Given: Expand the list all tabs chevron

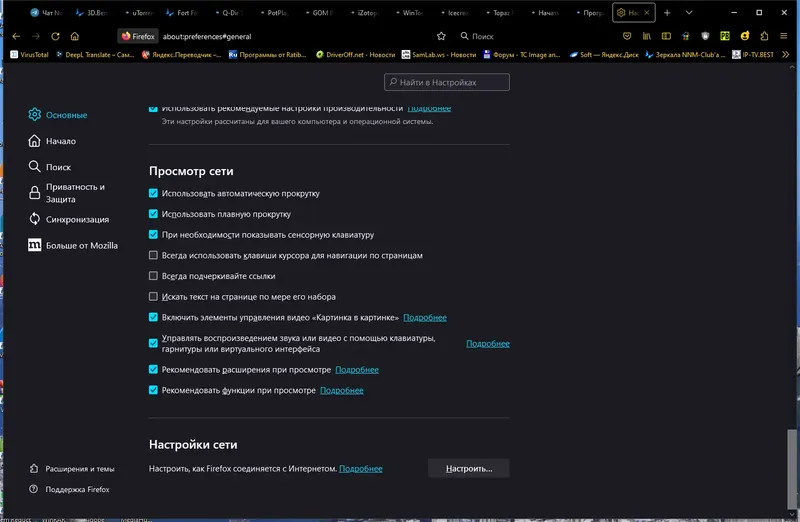Looking at the screenshot, I should click(x=689, y=13).
